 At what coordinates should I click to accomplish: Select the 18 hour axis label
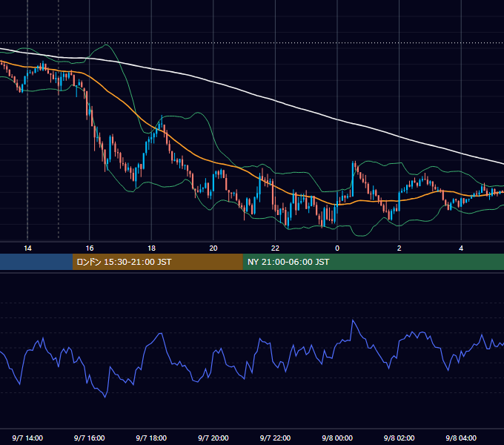click(x=151, y=248)
